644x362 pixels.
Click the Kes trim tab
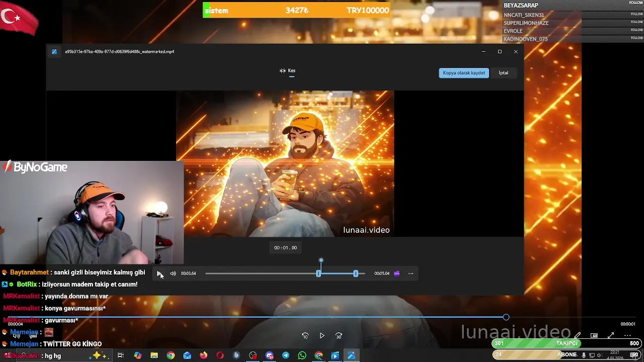288,71
